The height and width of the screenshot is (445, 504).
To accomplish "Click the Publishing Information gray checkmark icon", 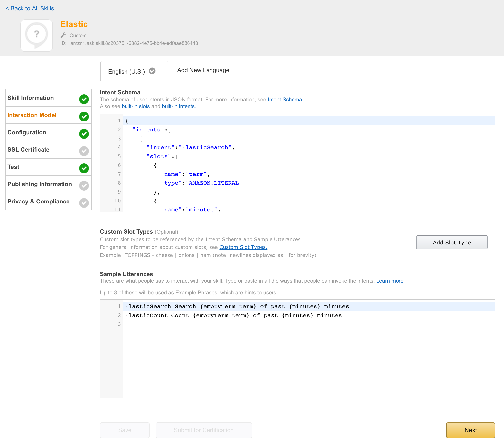I will pos(84,185).
